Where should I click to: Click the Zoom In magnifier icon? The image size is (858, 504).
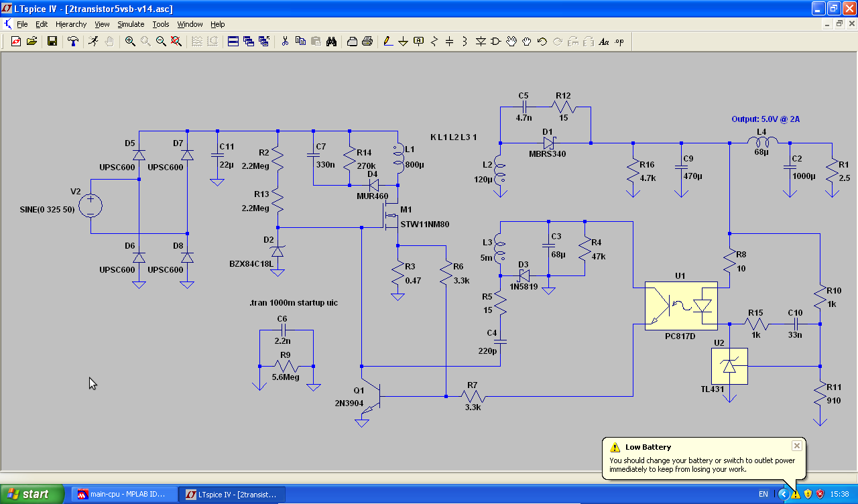click(130, 42)
